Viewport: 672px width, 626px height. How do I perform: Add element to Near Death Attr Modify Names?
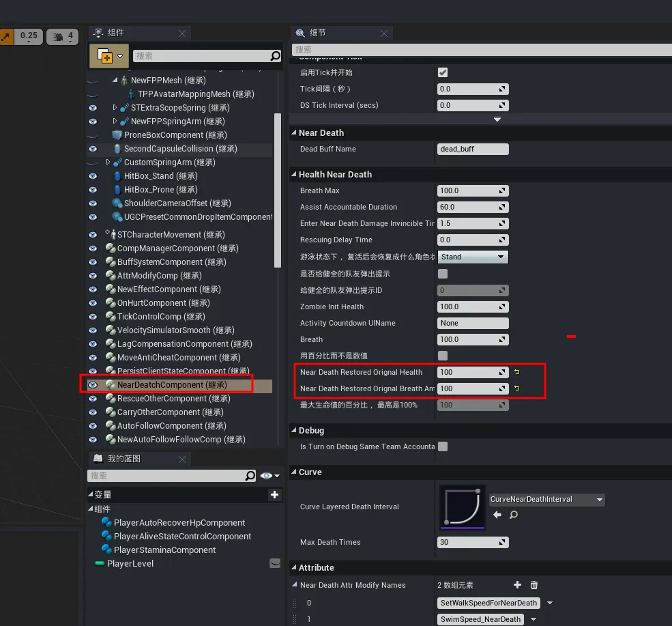coord(517,585)
